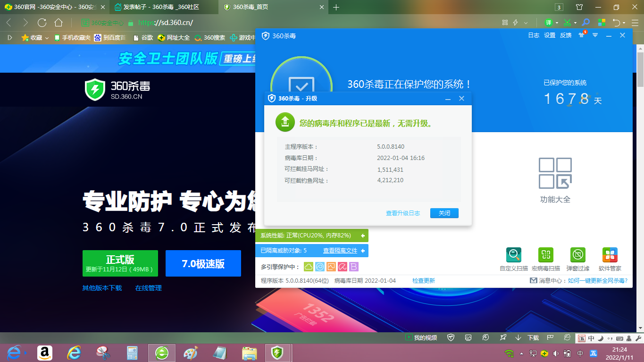The image size is (644, 362).
Task: Click the green scissors screenshot icon
Action: pyautogui.click(x=568, y=22)
